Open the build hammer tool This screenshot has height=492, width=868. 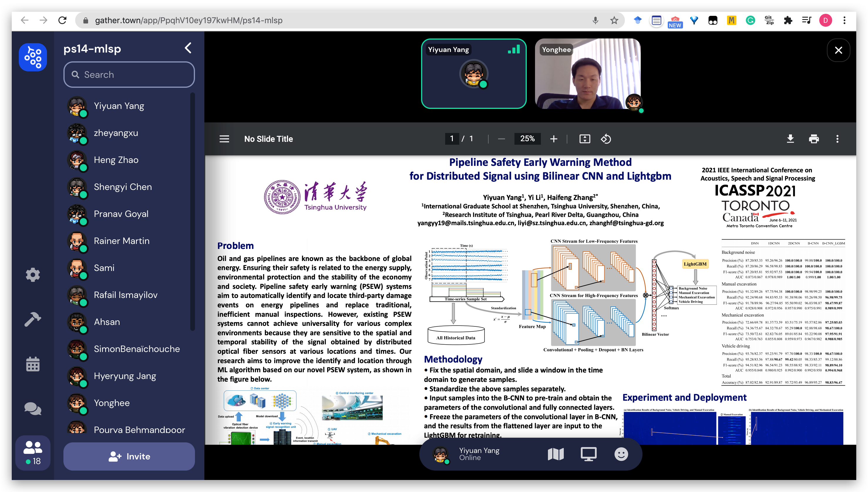click(x=33, y=319)
